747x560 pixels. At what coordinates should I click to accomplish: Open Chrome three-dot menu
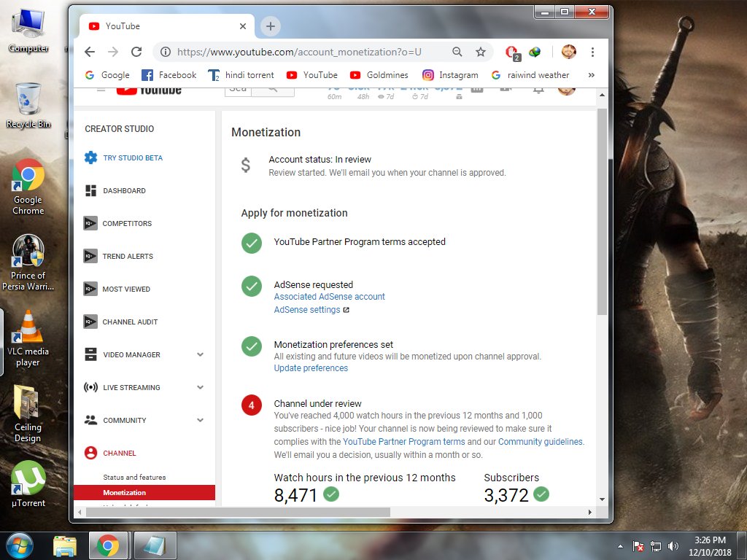point(592,52)
